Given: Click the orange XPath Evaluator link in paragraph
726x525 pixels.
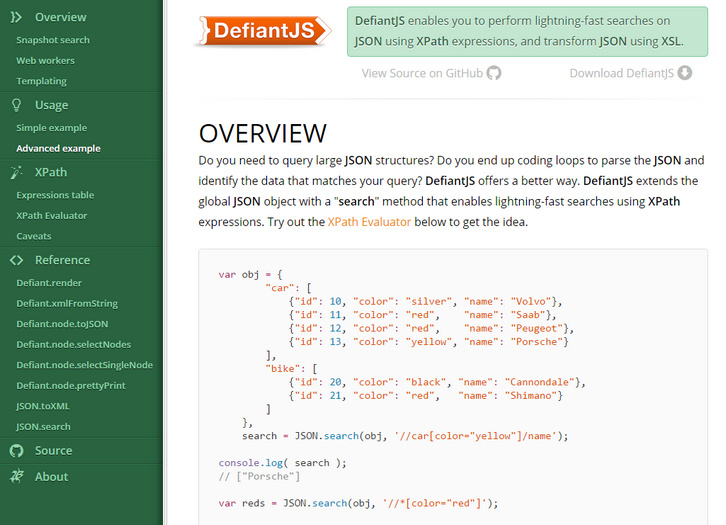Looking at the screenshot, I should tap(369, 222).
